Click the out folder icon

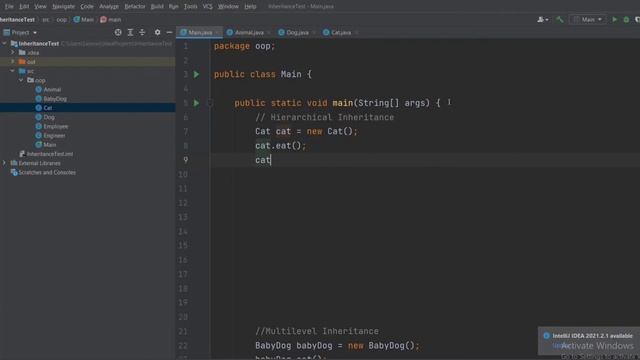(22, 62)
